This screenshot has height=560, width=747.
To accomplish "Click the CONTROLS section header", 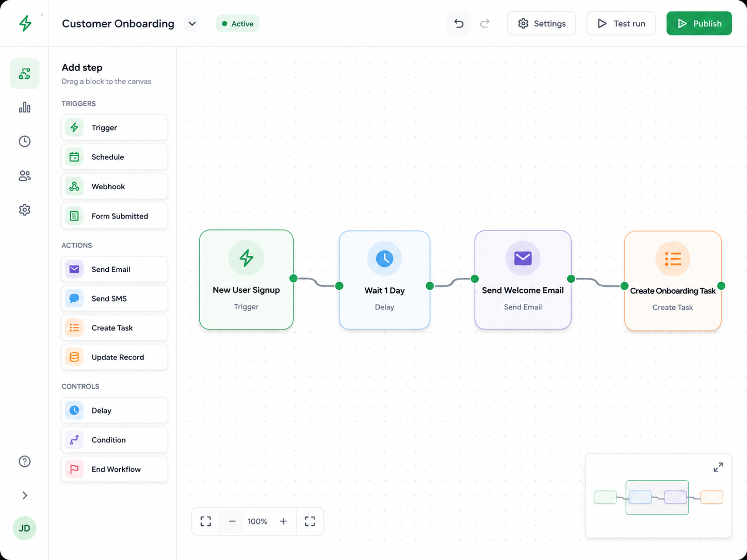I will click(x=80, y=386).
